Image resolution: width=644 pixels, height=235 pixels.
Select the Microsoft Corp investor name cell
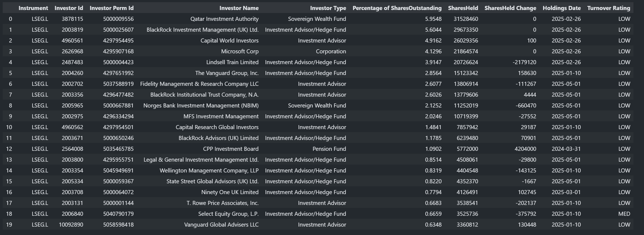[x=240, y=51]
